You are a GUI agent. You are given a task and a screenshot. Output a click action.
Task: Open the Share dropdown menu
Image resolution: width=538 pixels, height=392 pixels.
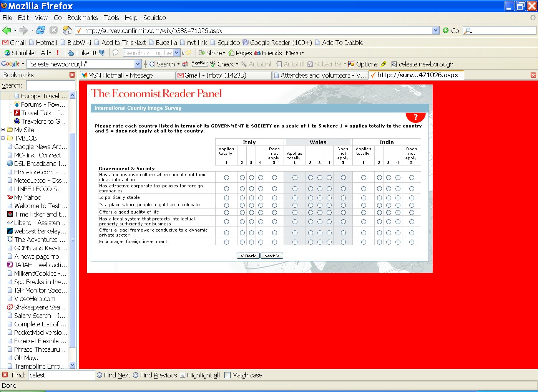click(x=212, y=53)
